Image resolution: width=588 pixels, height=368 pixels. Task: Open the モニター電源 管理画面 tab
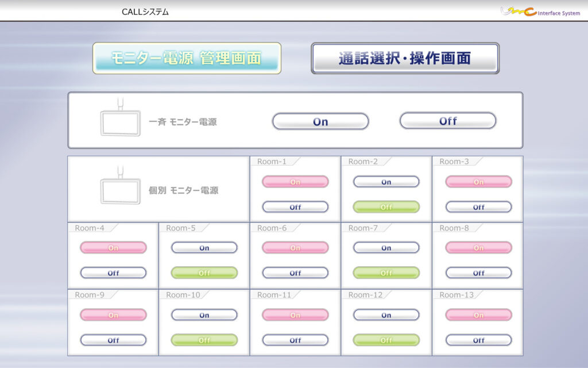pos(187,58)
